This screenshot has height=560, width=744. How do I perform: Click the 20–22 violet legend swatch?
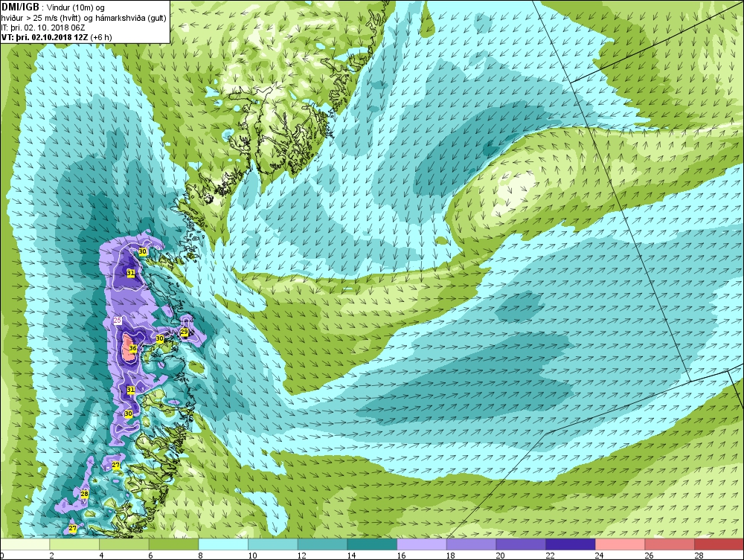521,544
